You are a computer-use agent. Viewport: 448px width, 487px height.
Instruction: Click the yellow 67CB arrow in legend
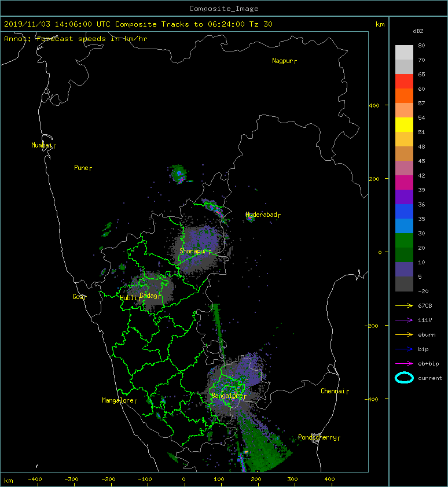(x=404, y=305)
